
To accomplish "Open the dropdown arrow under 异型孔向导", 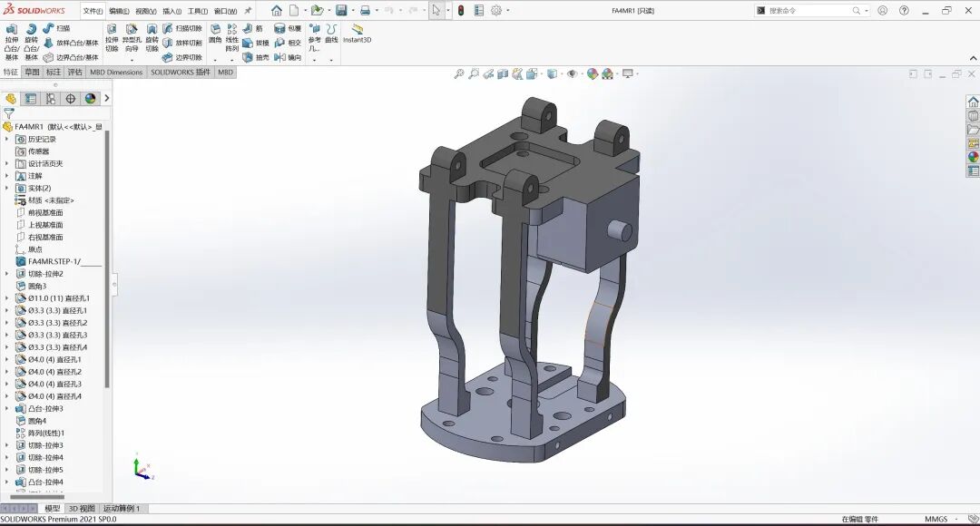I will coord(132,60).
